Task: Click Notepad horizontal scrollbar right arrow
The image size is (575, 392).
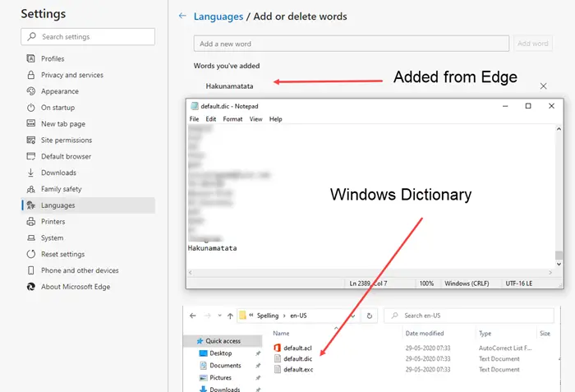Action: (550, 272)
